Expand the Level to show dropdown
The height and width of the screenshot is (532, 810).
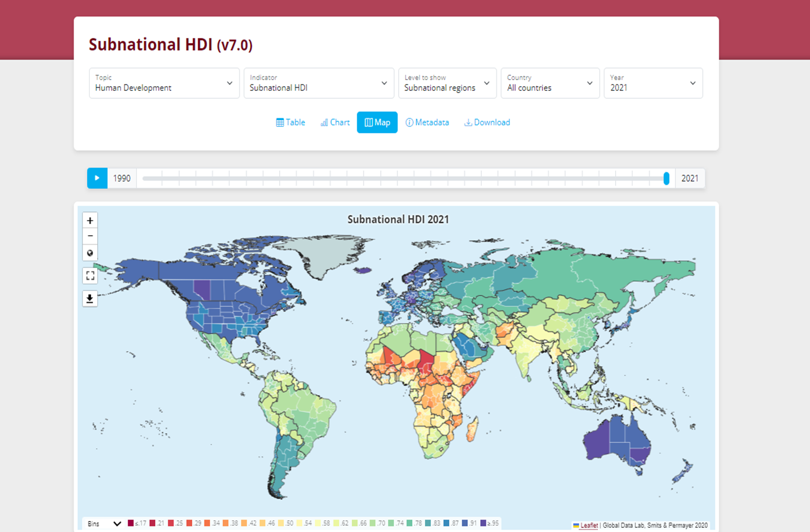point(447,83)
